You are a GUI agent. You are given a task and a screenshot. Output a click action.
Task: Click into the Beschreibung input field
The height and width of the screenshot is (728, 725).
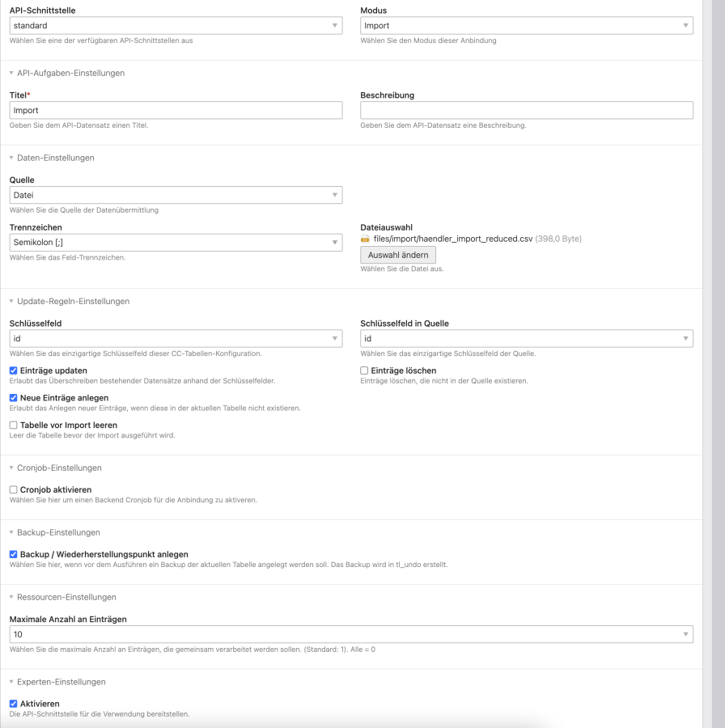pos(526,110)
